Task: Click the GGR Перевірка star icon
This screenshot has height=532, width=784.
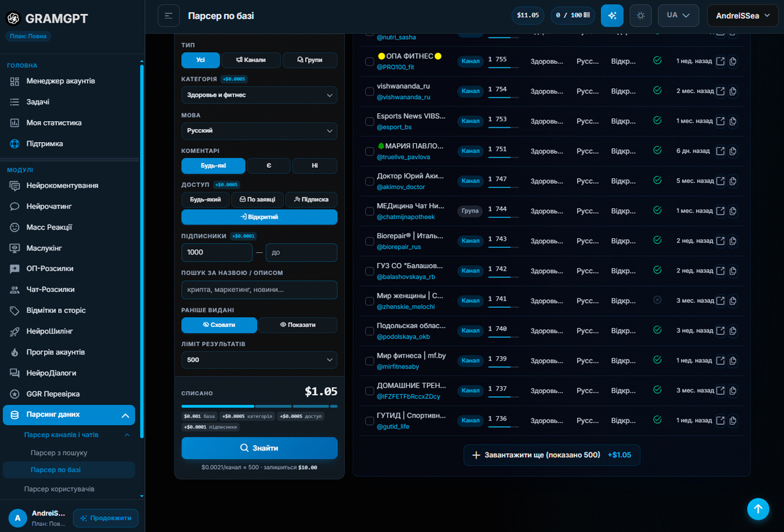Action: point(15,394)
